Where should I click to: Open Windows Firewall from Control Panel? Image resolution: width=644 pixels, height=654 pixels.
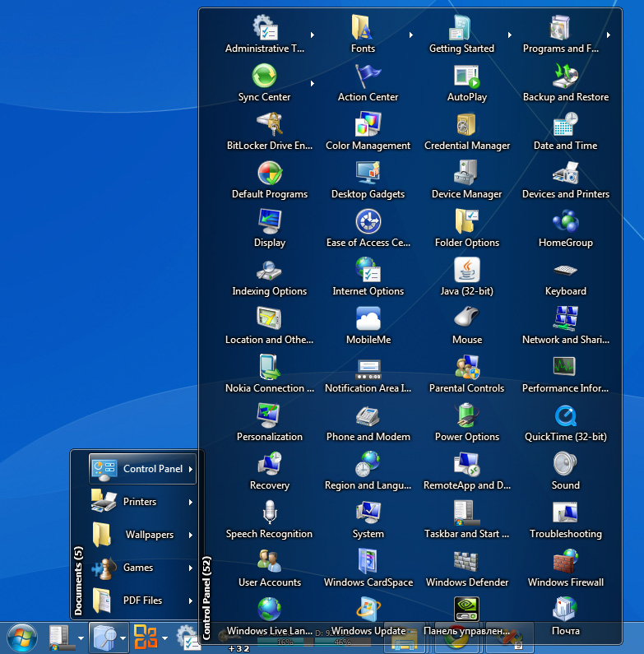coord(565,569)
